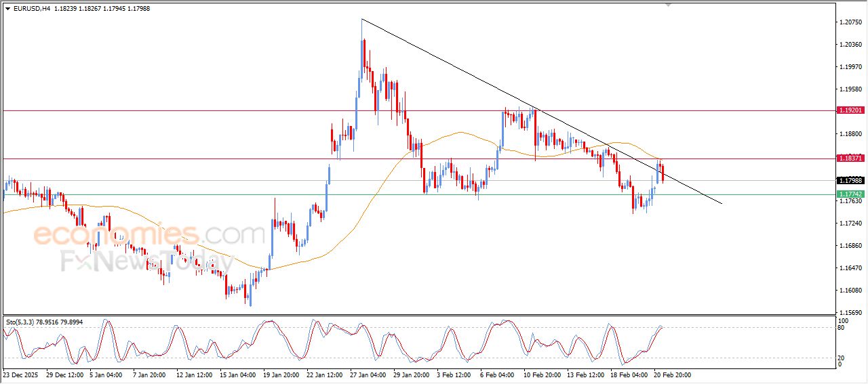The image size is (868, 384).
Task: Click the 23 Dec 2025 date label
Action: [21, 375]
